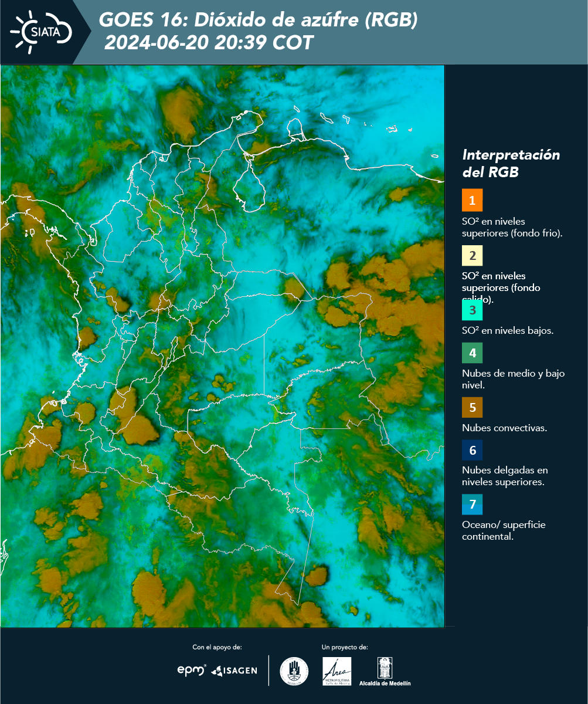
Task: Select pale yellow legend swatch number 2
Action: tap(472, 255)
